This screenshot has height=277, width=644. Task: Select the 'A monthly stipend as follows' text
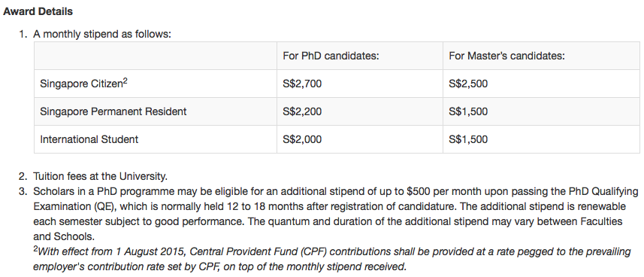click(x=102, y=34)
